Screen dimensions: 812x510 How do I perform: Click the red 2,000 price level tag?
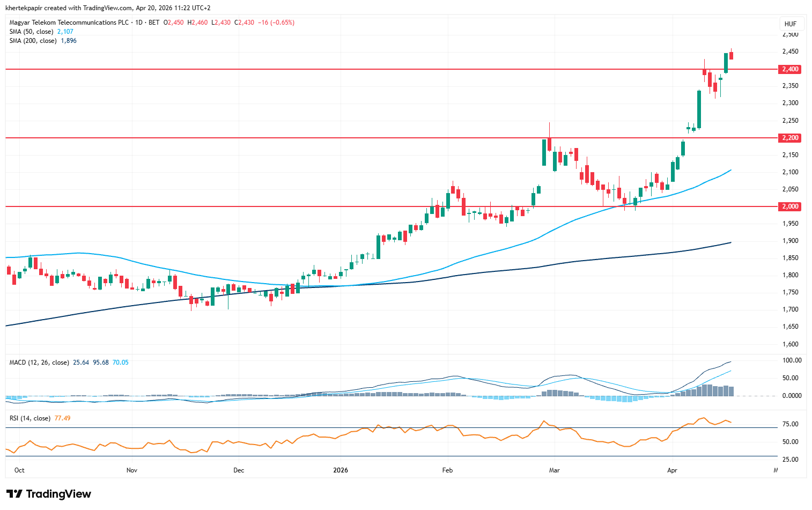[x=789, y=206]
